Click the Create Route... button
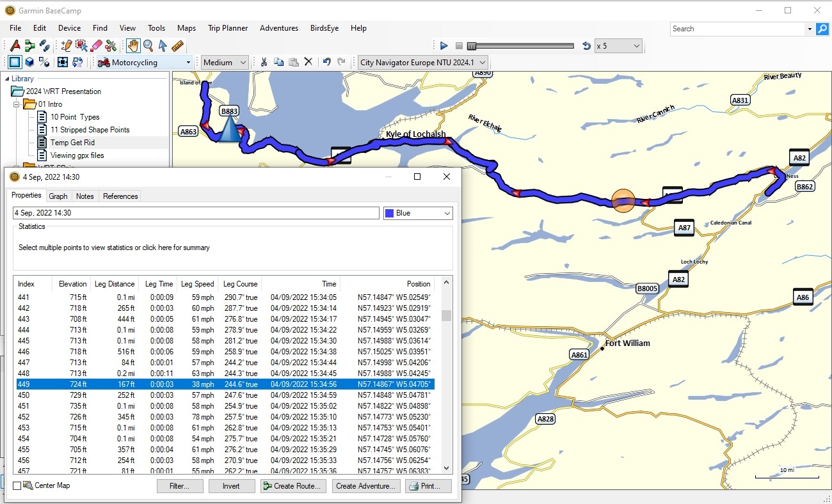832x504 pixels. pyautogui.click(x=293, y=486)
